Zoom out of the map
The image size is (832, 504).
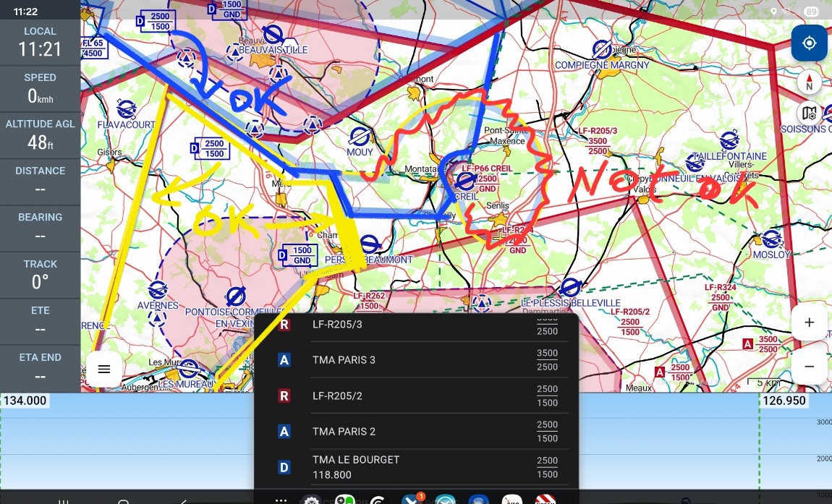[x=809, y=367]
